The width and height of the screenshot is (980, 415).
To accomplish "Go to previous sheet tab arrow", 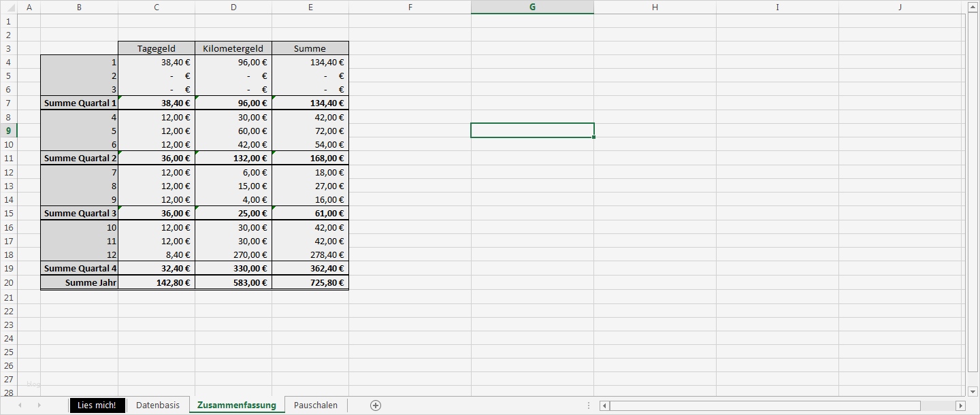I will point(20,405).
